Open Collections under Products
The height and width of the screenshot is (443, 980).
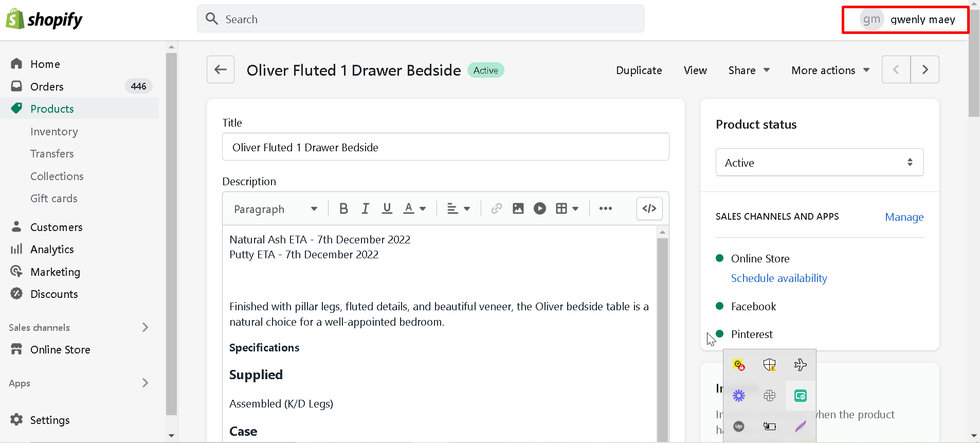(x=57, y=176)
